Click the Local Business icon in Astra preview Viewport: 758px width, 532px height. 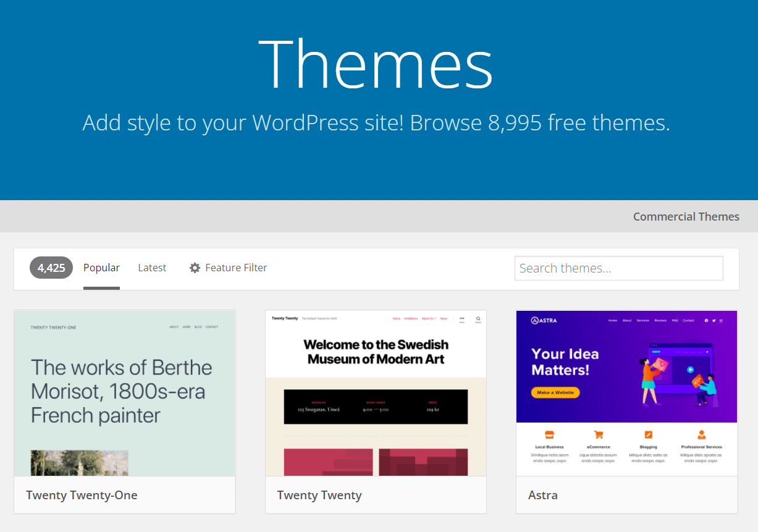[549, 436]
